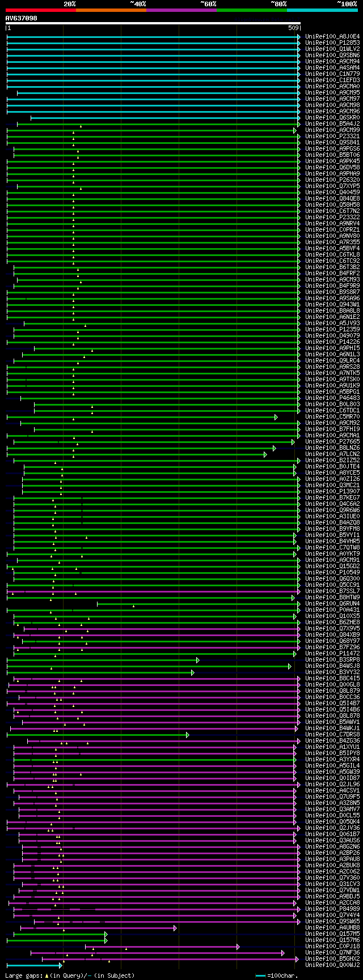This screenshot has height=980, width=363.
Task: Click the short cyan bar for UniRef100_Q00WJ2
Action: click(x=34, y=965)
